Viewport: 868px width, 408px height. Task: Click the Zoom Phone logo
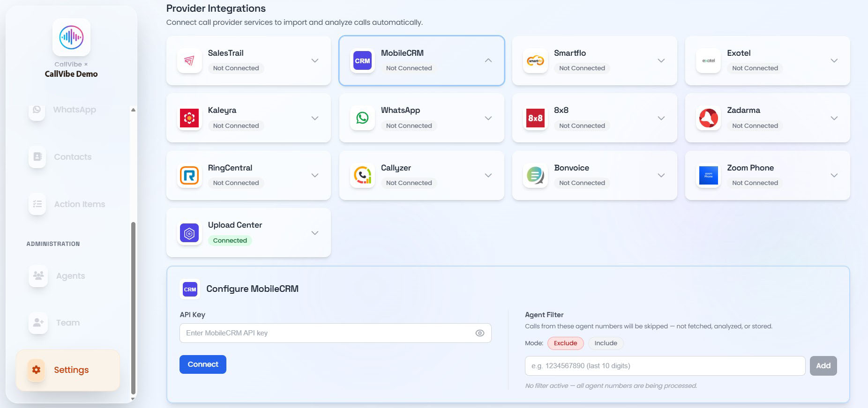[708, 175]
